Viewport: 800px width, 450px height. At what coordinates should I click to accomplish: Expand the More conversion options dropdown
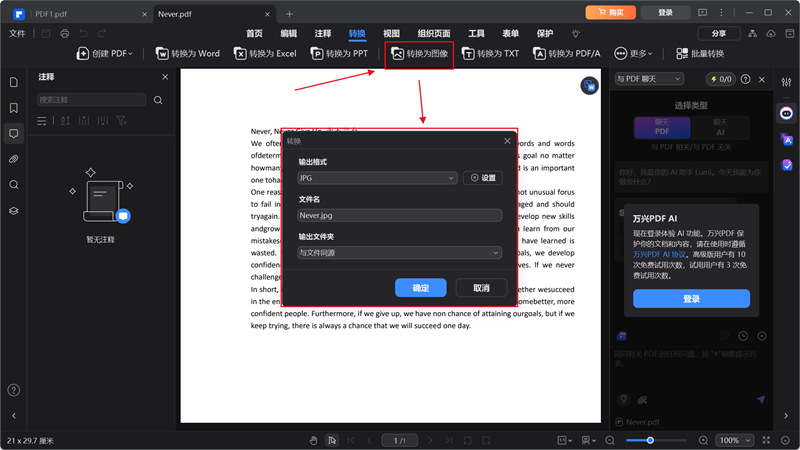[x=633, y=54]
